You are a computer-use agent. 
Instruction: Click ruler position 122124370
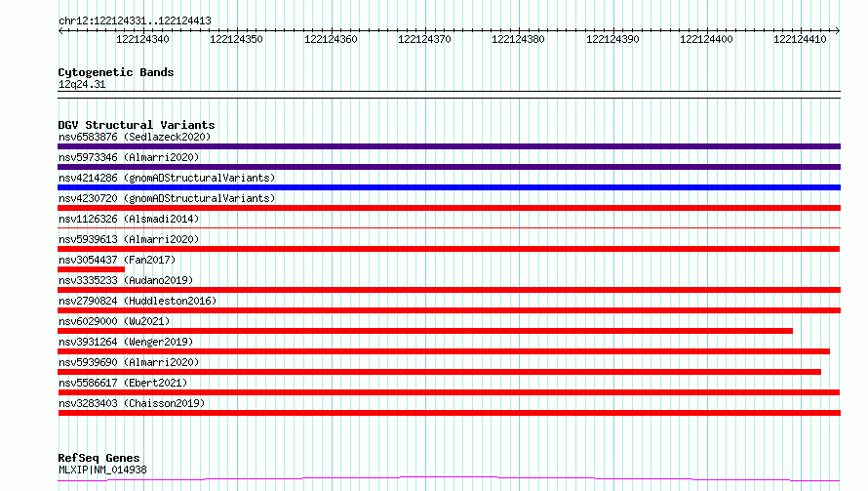click(424, 39)
